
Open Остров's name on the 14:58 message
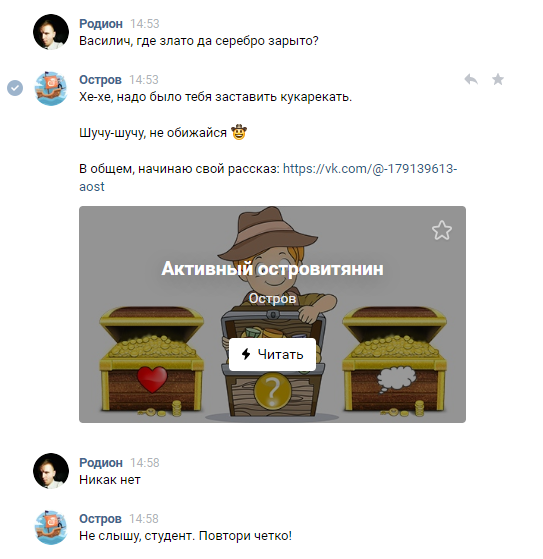click(x=100, y=518)
